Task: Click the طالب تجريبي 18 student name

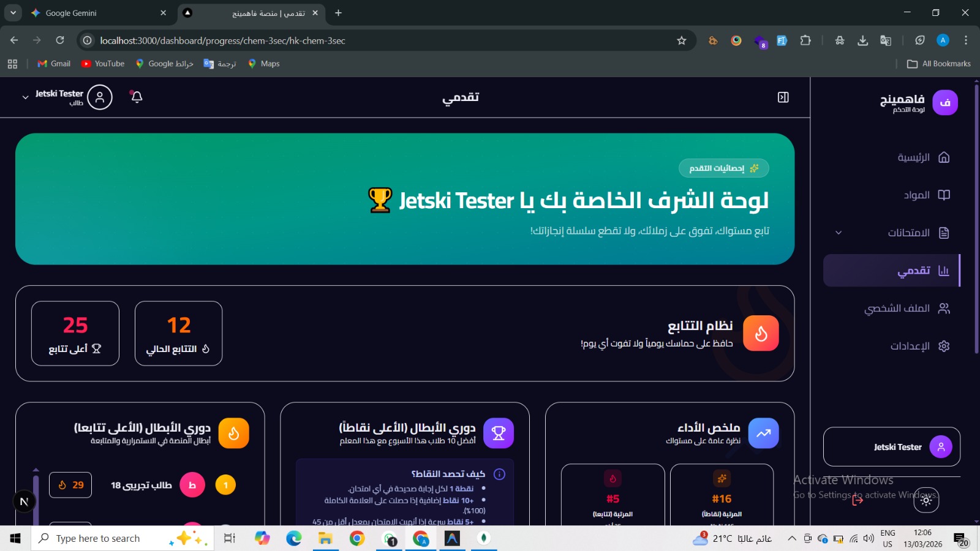Action: coord(141,485)
